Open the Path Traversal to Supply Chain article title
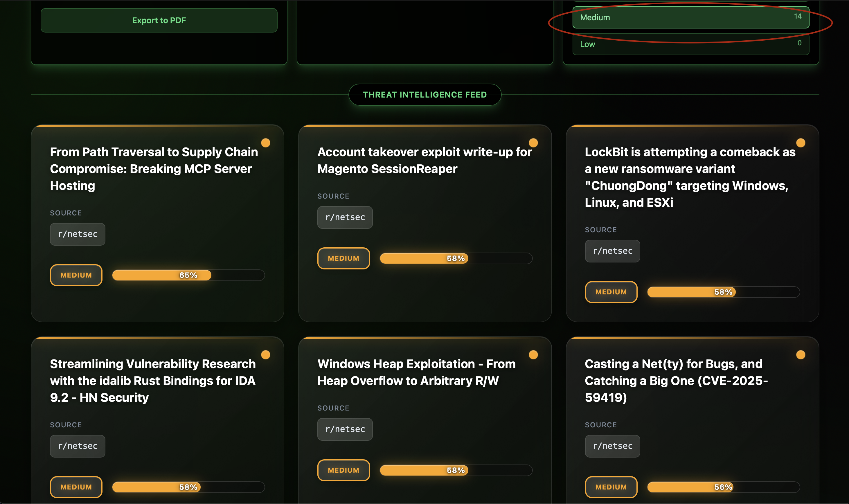The height and width of the screenshot is (504, 849). pyautogui.click(x=154, y=169)
